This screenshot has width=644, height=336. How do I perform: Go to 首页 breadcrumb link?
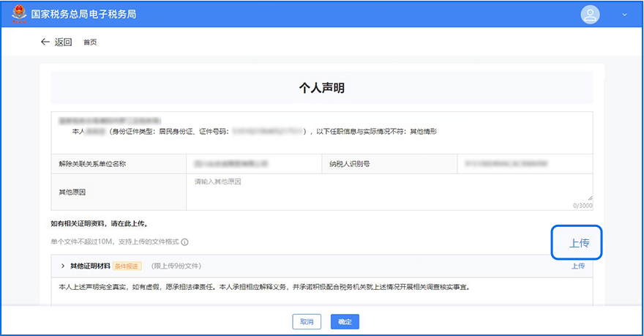point(90,42)
